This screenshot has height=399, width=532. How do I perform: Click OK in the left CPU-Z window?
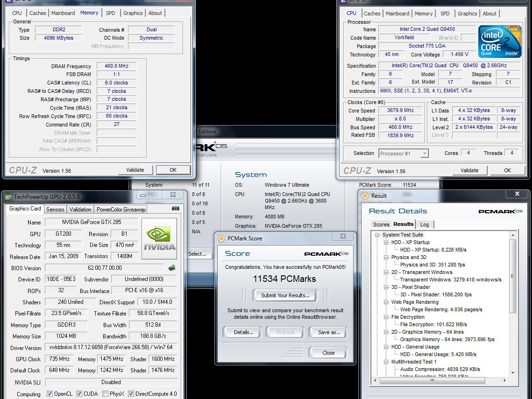pyautogui.click(x=173, y=170)
